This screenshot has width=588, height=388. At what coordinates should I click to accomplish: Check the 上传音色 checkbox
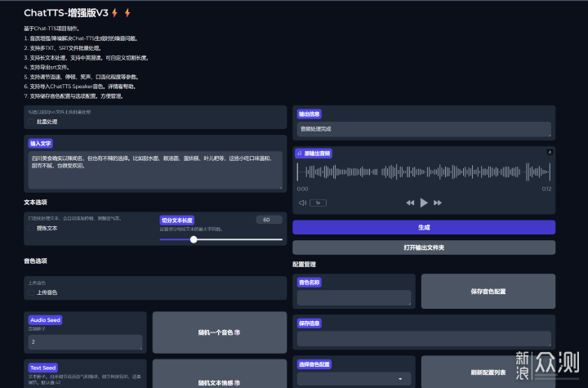pyautogui.click(x=31, y=292)
